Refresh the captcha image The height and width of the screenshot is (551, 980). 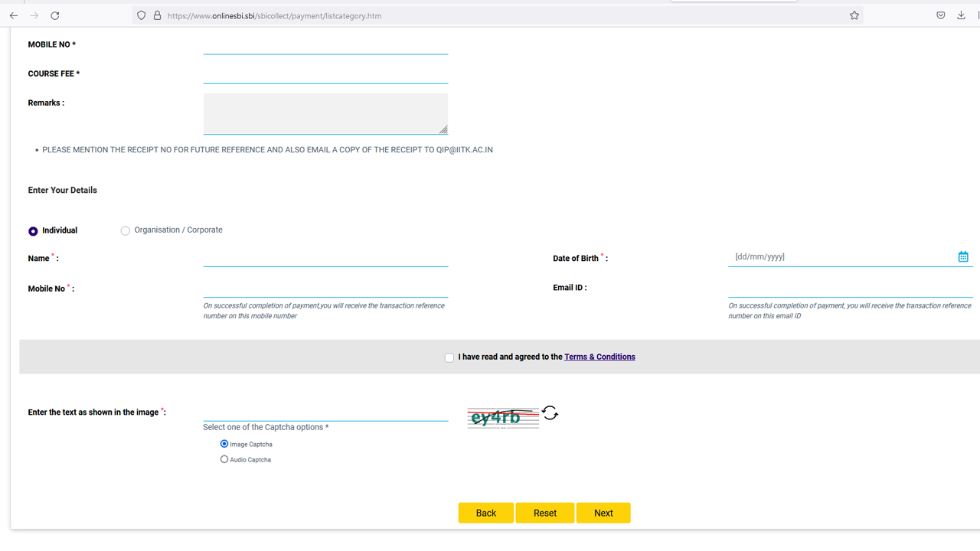click(x=550, y=413)
